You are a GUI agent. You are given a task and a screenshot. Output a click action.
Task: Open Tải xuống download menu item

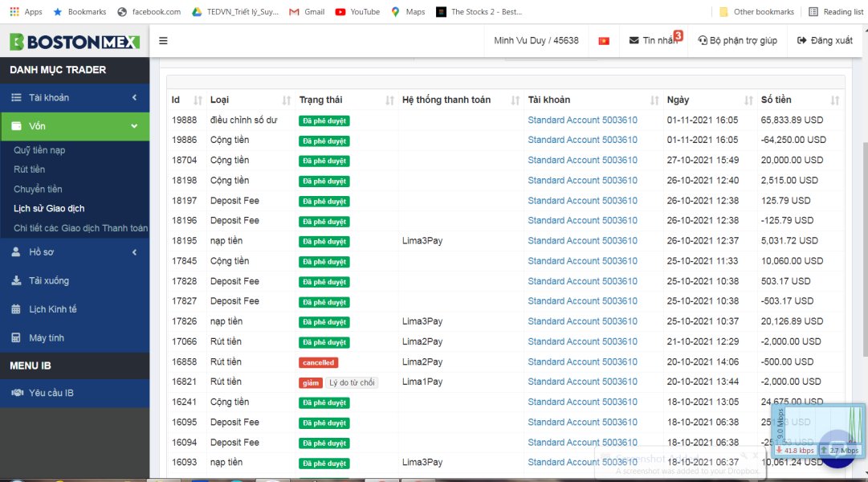coord(49,280)
